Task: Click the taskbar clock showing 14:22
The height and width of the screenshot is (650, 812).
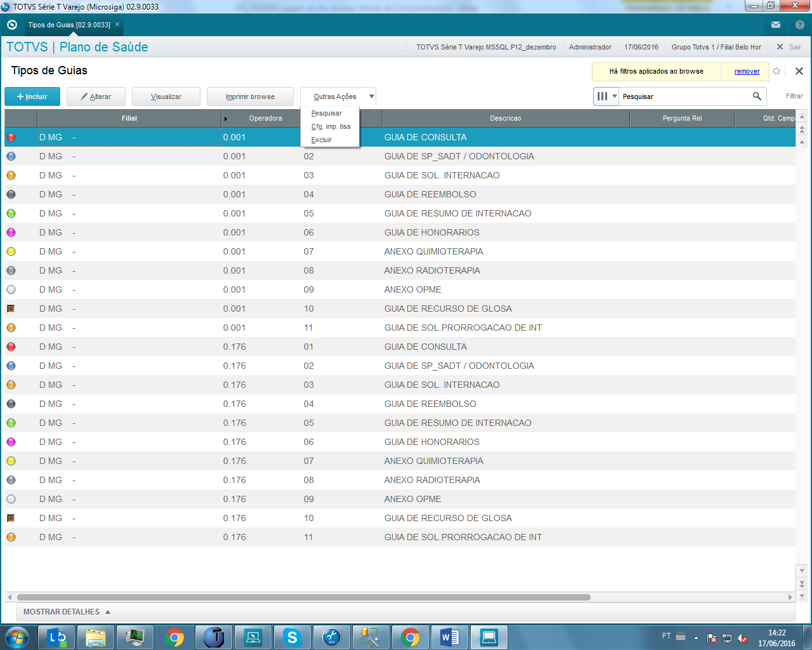Action: [777, 638]
